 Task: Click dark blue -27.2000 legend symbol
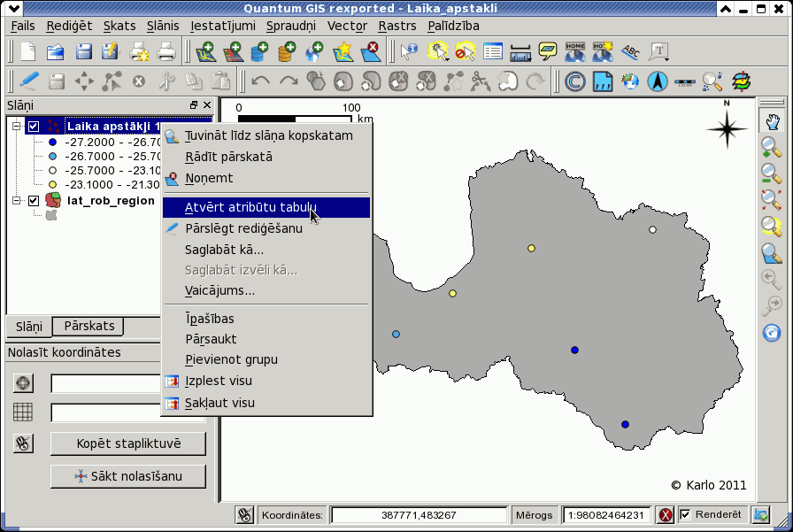point(52,143)
